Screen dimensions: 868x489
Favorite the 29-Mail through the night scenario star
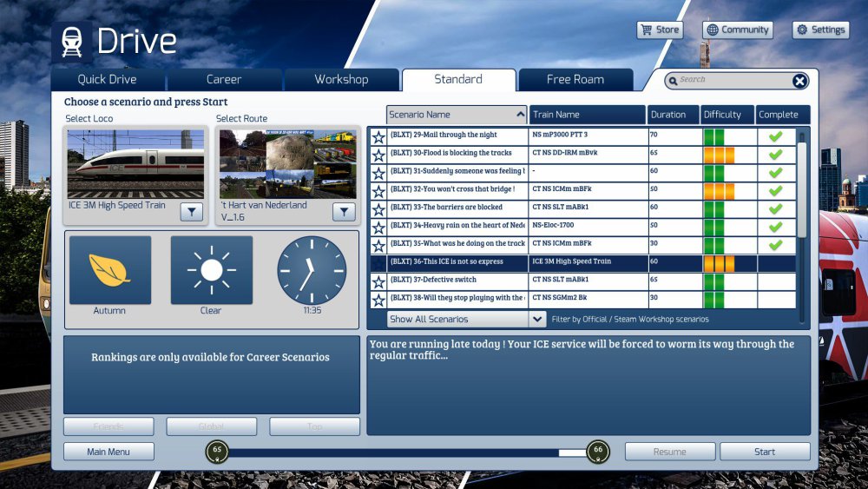pyautogui.click(x=378, y=136)
